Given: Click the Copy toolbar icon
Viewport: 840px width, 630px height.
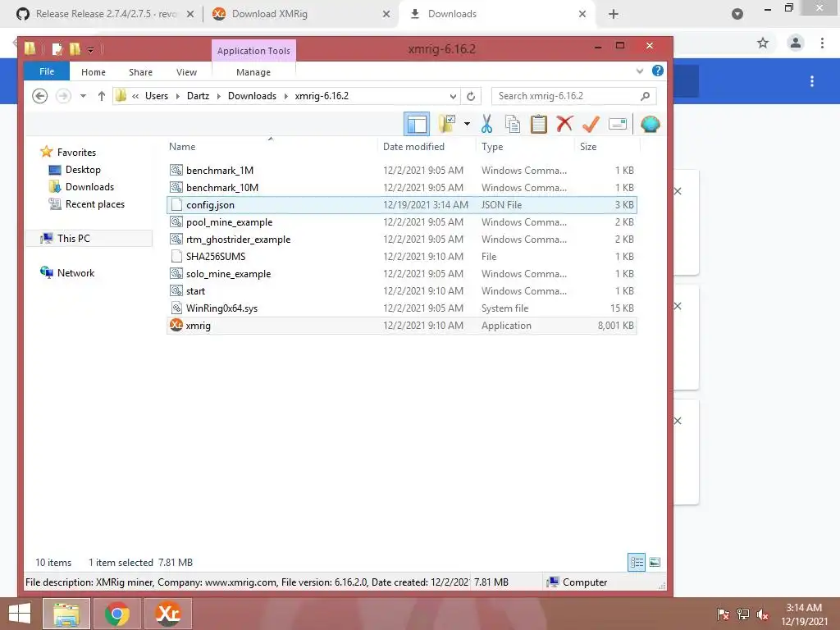Looking at the screenshot, I should pyautogui.click(x=513, y=125).
